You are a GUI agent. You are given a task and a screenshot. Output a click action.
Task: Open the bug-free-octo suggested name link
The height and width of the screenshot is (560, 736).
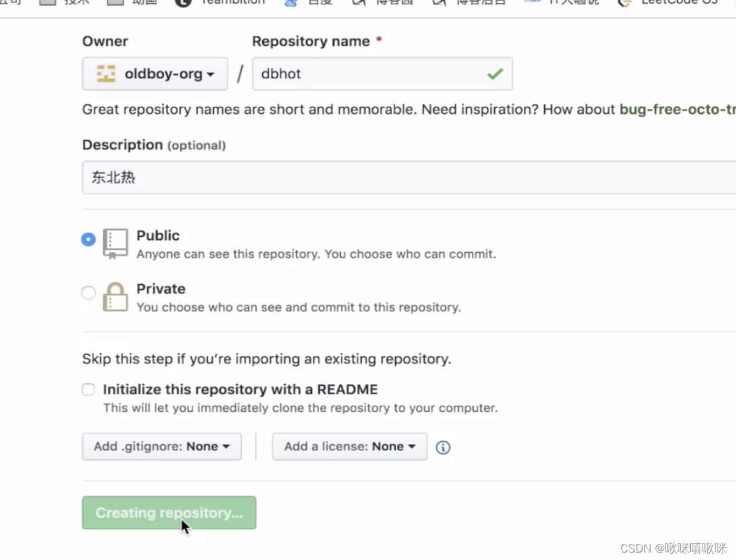pyautogui.click(x=678, y=109)
